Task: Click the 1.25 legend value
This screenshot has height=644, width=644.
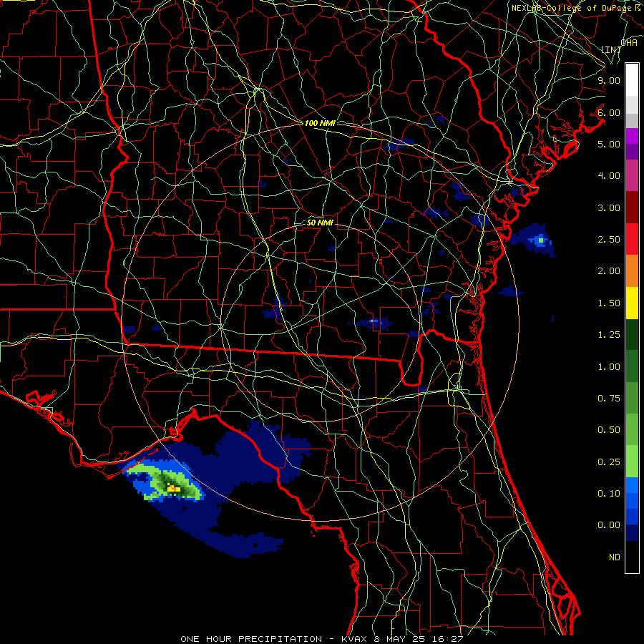Action: (609, 335)
